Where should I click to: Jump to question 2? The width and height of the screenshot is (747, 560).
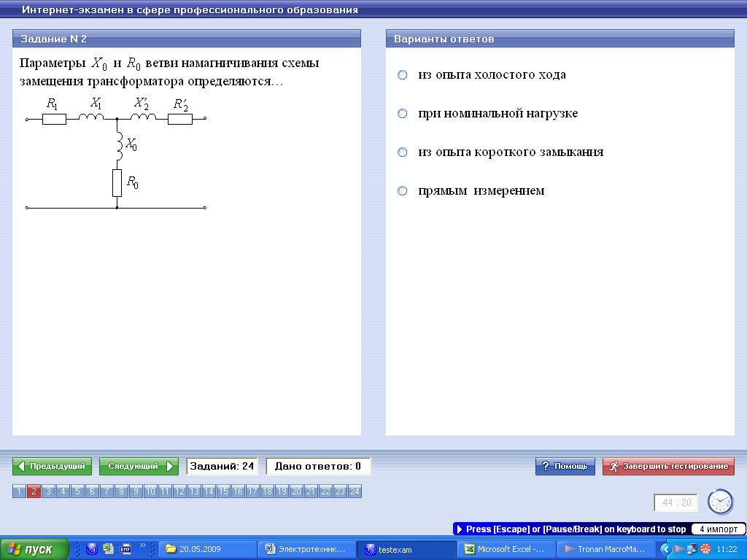[x=34, y=491]
